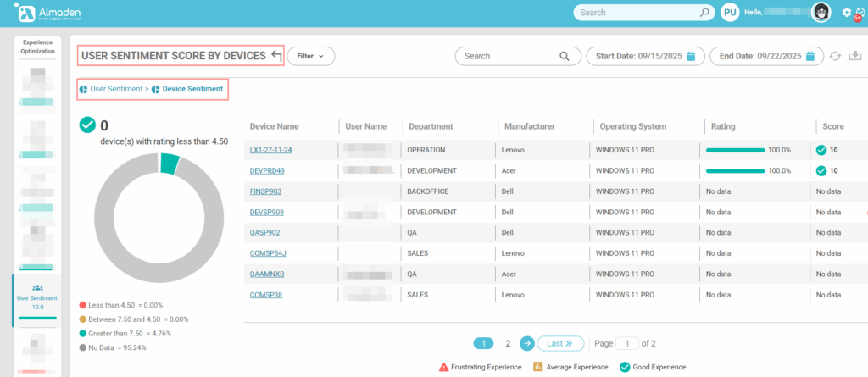Screen dimensions: 868x377
Task: Click the refresh data icon
Action: (x=835, y=57)
